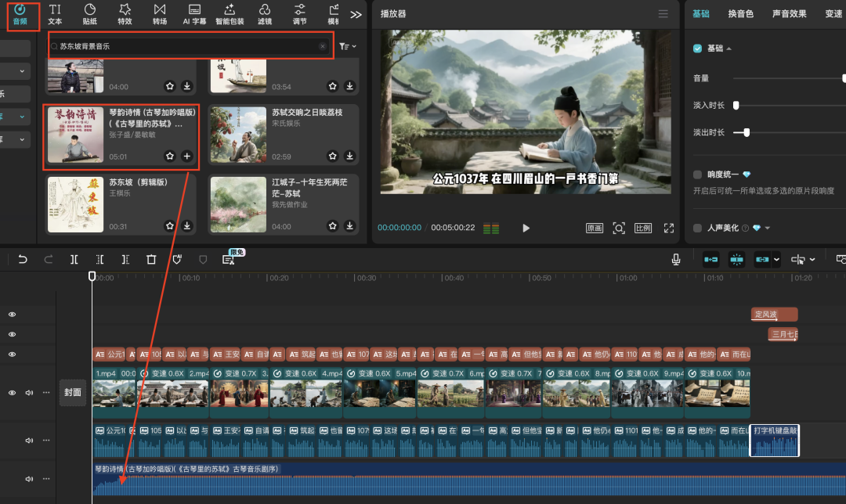Download the 苏轼交响之日啖荔枝 track
The image size is (846, 504).
tap(349, 156)
